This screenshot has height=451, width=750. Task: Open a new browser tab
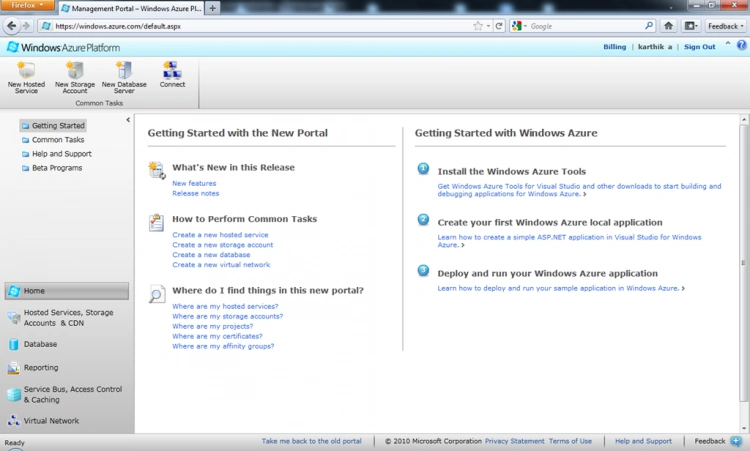point(213,8)
